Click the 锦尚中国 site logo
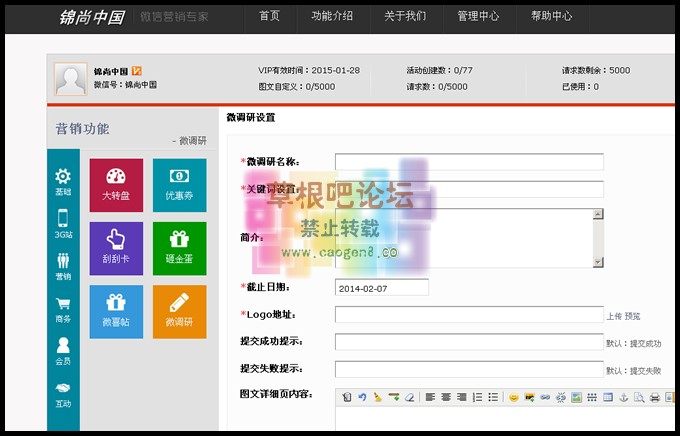This screenshot has height=436, width=680. tap(92, 17)
